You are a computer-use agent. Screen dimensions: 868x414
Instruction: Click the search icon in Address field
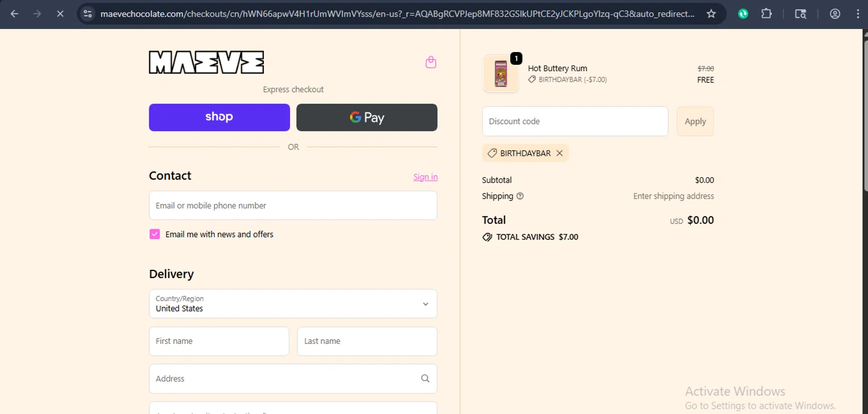coord(425,379)
